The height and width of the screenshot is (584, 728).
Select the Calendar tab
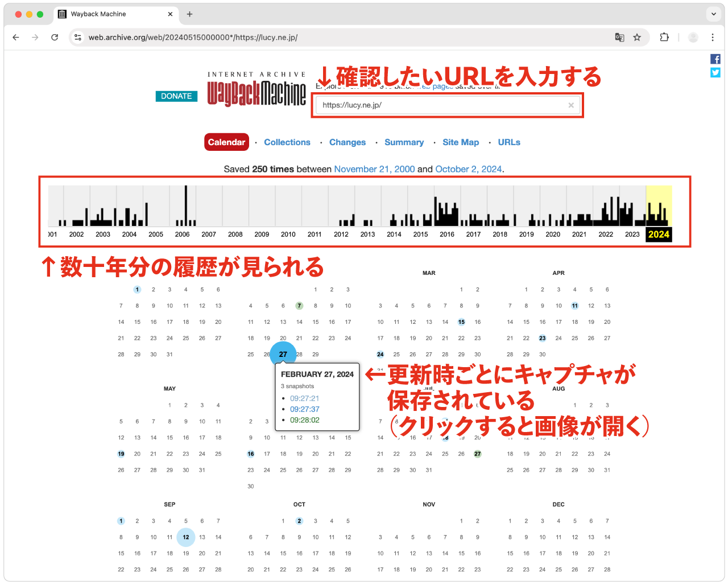(226, 142)
